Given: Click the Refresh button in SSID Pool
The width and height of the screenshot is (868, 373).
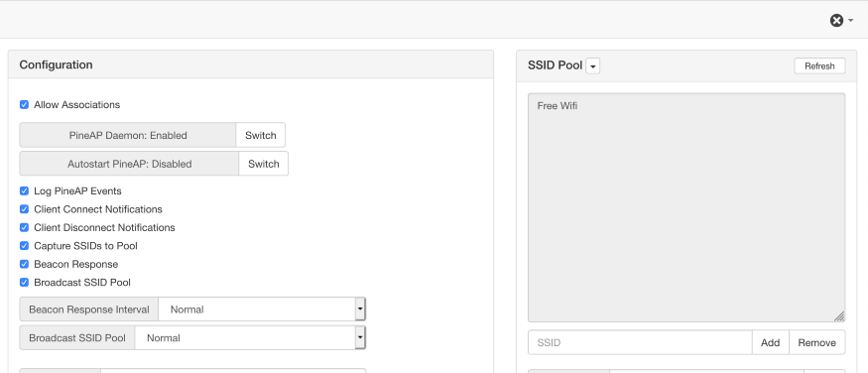Looking at the screenshot, I should pyautogui.click(x=819, y=65).
